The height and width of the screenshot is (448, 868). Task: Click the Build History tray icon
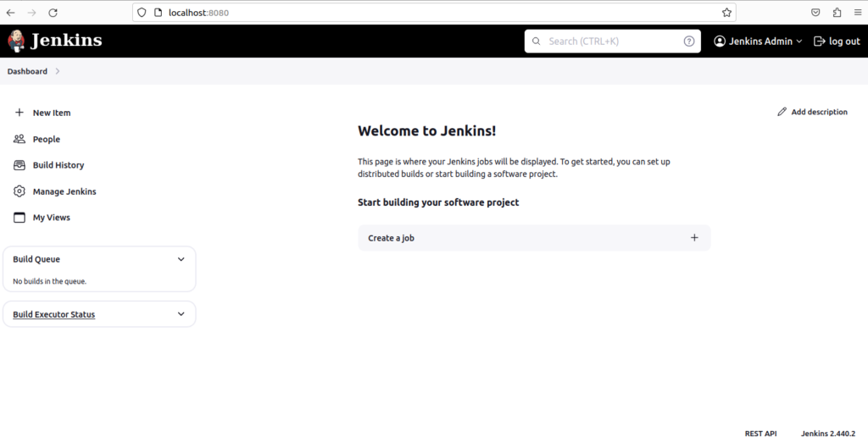pyautogui.click(x=19, y=165)
